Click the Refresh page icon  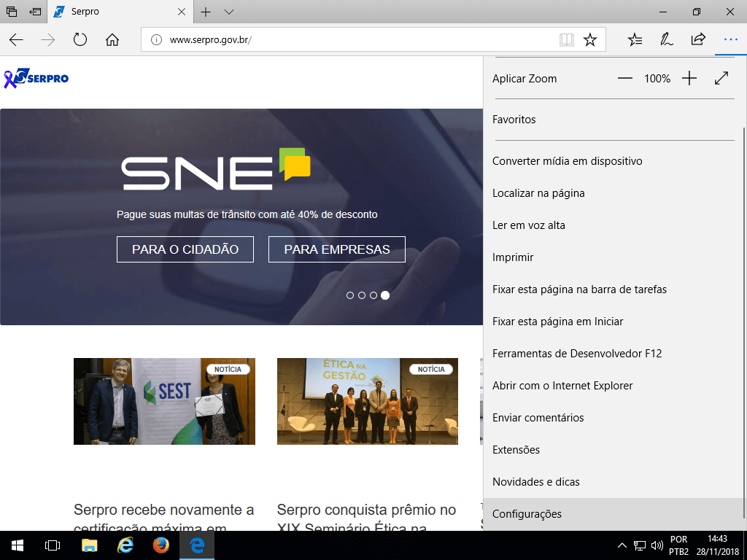click(80, 40)
